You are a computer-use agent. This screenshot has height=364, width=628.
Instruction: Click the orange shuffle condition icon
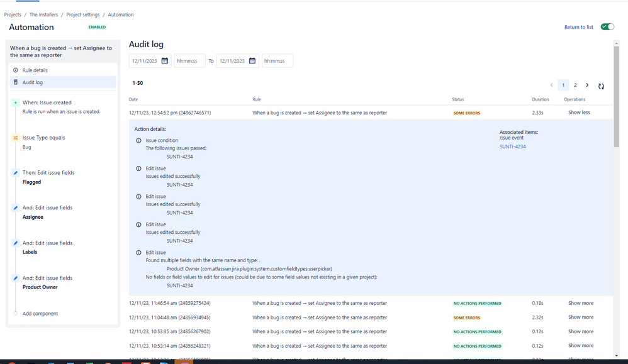pos(16,138)
